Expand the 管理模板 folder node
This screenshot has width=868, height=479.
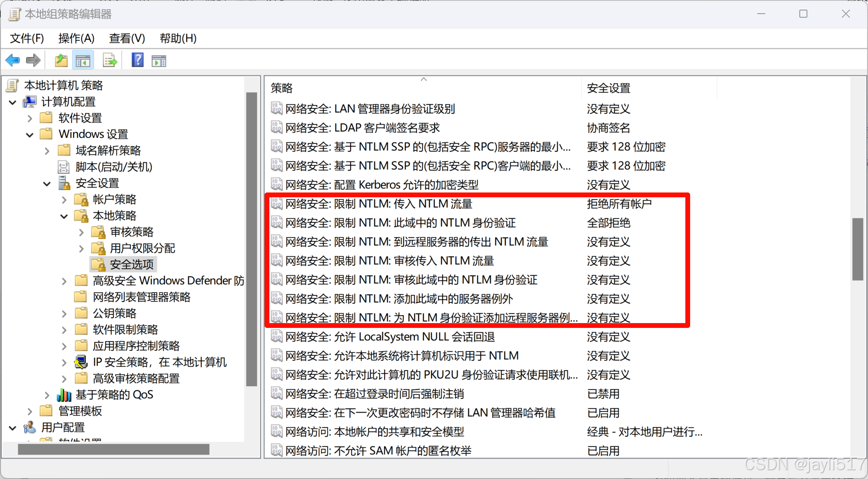coord(30,411)
